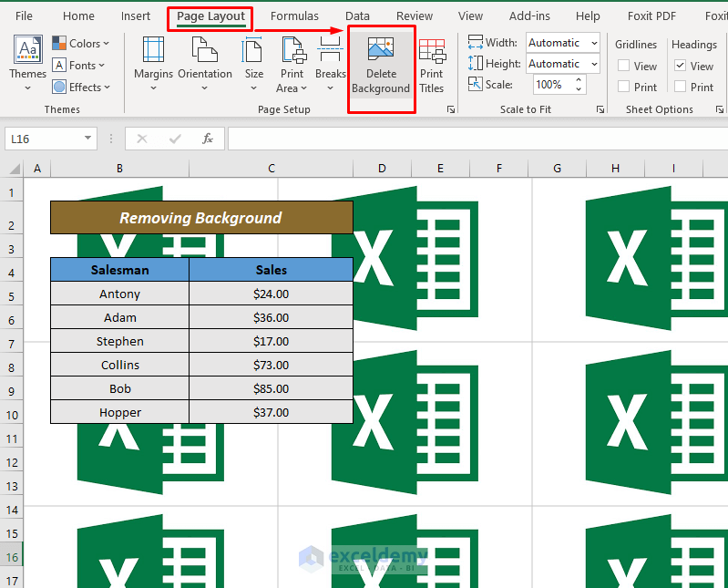The width and height of the screenshot is (728, 588).
Task: Enable Gridlines View checkbox
Action: click(x=623, y=66)
